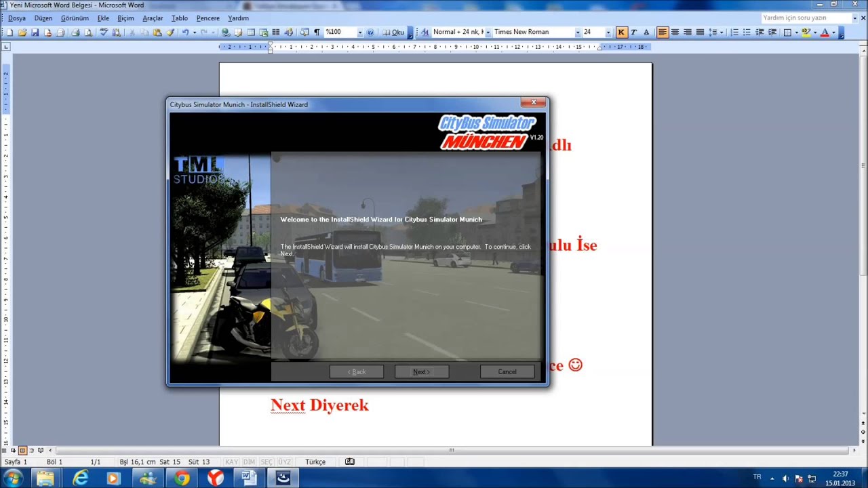The image size is (868, 488).
Task: Click the Paste clipboard icon
Action: click(x=157, y=32)
